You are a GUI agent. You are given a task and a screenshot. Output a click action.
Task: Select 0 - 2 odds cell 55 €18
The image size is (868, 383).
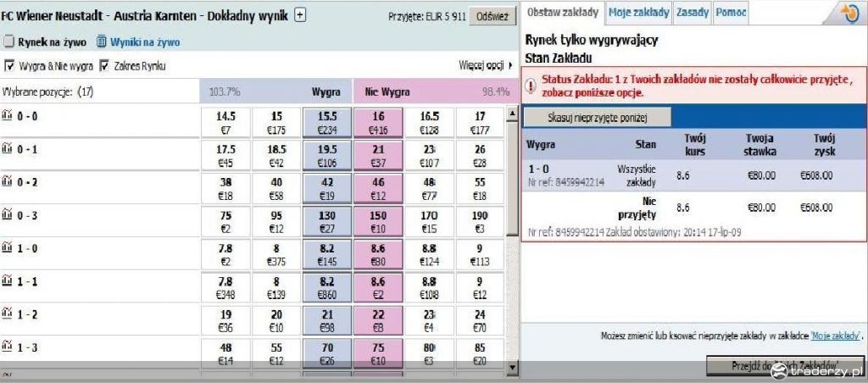pos(480,188)
